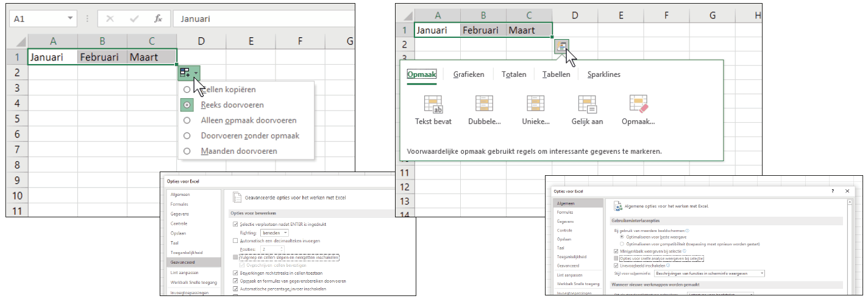Click the formula bar confirm checkmark icon
The image size is (868, 304).
(134, 19)
